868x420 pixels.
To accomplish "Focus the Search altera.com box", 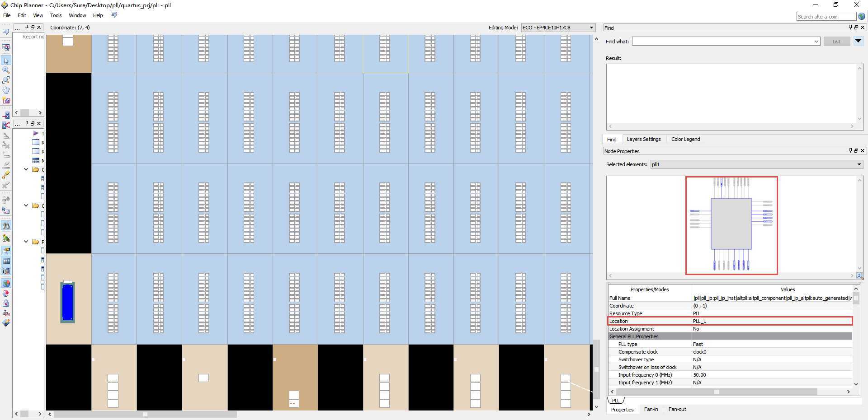I will tap(826, 17).
